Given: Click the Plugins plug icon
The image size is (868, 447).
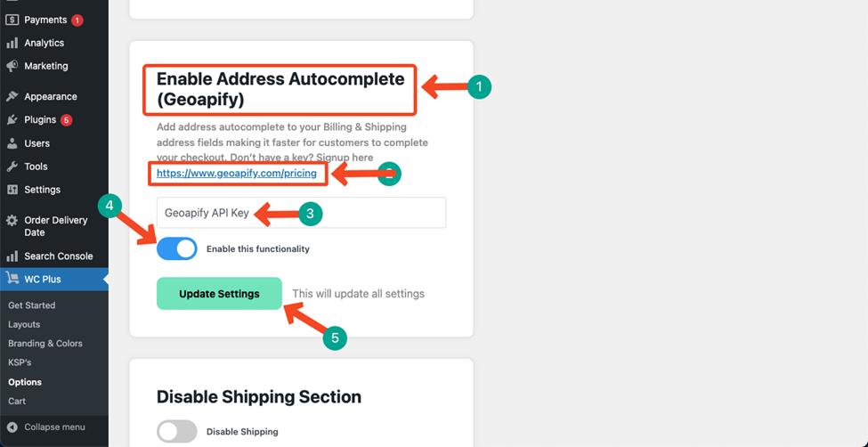Looking at the screenshot, I should pos(12,119).
